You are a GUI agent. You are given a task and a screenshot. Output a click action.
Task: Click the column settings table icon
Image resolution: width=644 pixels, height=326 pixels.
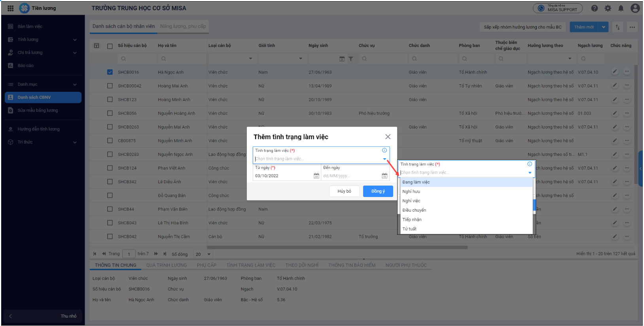[x=97, y=45]
